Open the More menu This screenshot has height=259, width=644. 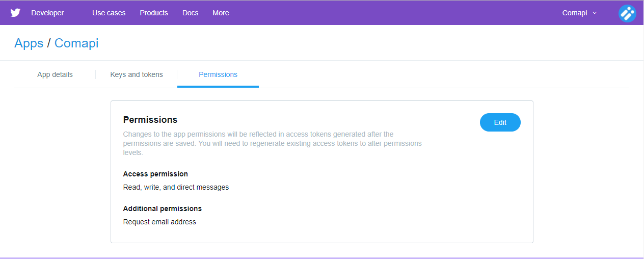pyautogui.click(x=221, y=13)
